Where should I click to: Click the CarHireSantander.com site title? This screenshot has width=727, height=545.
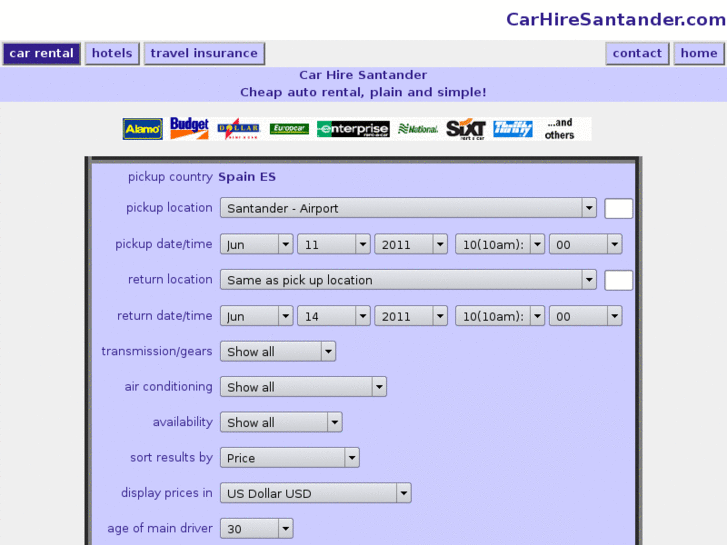click(616, 19)
